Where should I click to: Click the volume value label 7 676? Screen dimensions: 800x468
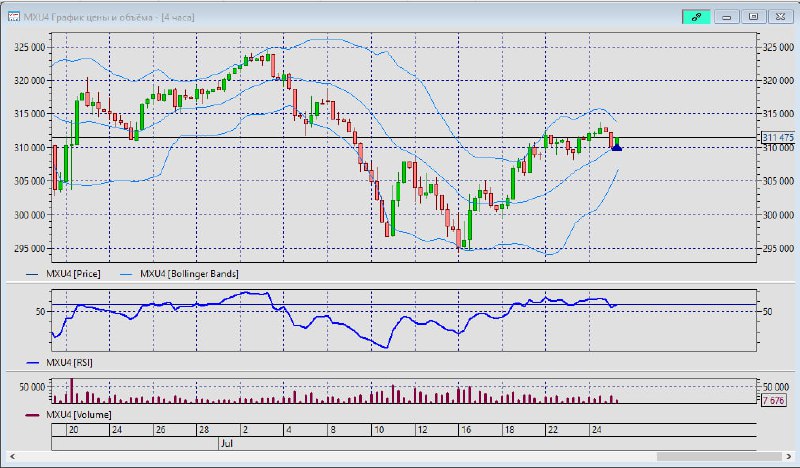[773, 400]
